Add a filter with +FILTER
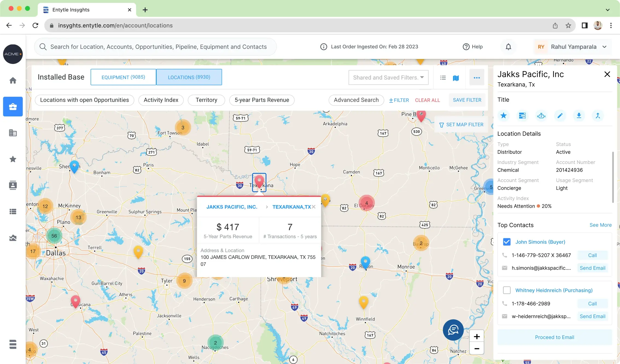Image resolution: width=620 pixels, height=364 pixels. [x=399, y=100]
